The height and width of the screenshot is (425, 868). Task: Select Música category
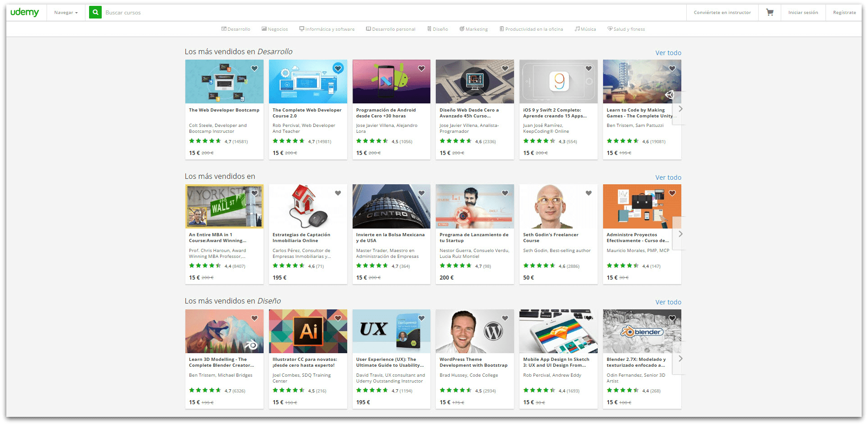pyautogui.click(x=585, y=29)
